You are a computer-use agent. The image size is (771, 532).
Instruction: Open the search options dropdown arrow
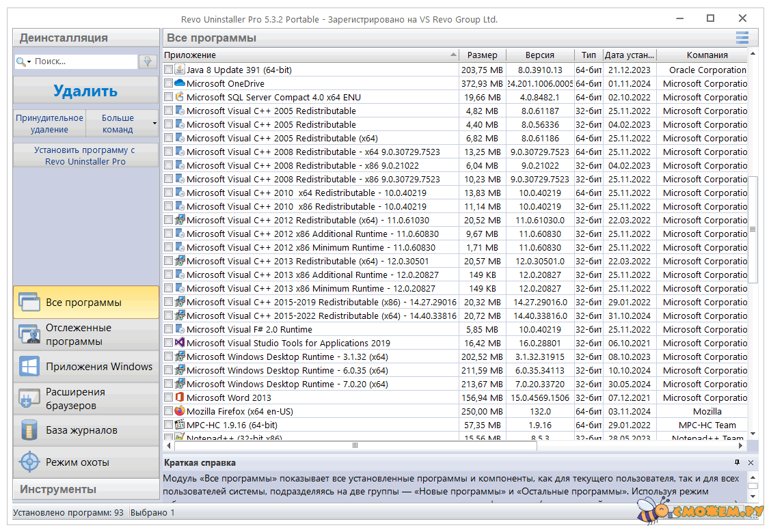tap(29, 62)
